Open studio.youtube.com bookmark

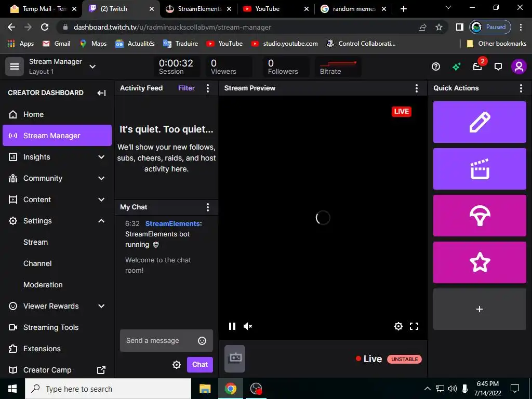point(284,44)
